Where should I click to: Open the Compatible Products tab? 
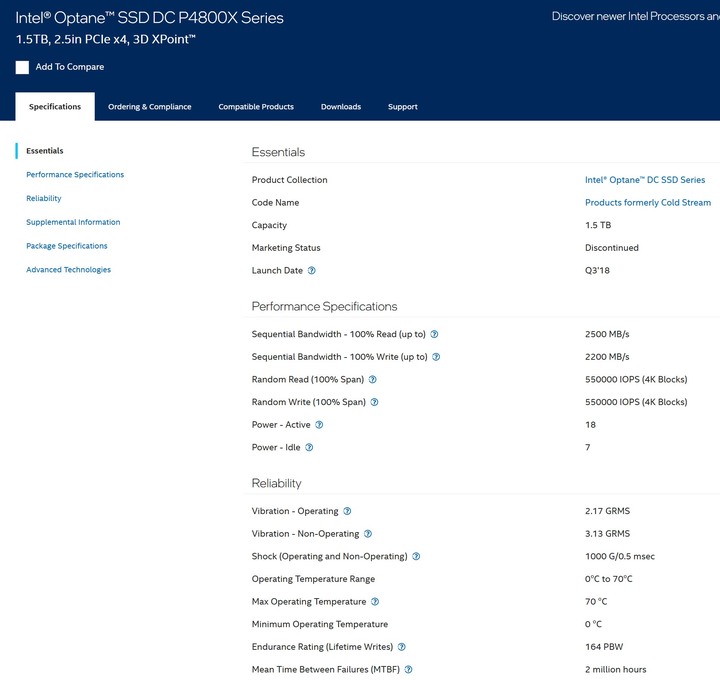(256, 107)
